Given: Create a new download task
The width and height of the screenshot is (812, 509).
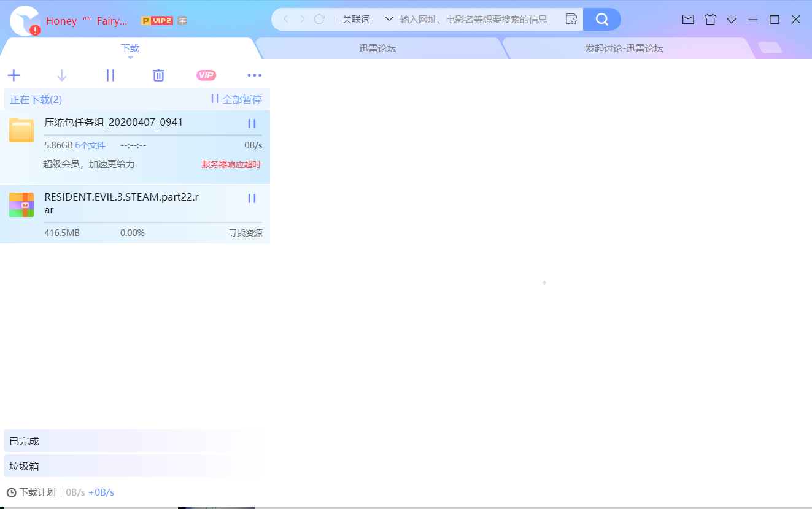Looking at the screenshot, I should point(14,75).
